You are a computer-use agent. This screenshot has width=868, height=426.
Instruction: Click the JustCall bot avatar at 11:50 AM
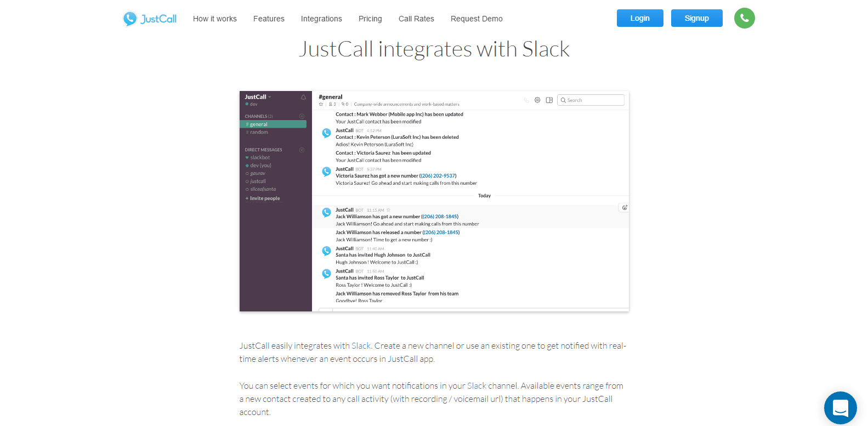(326, 274)
